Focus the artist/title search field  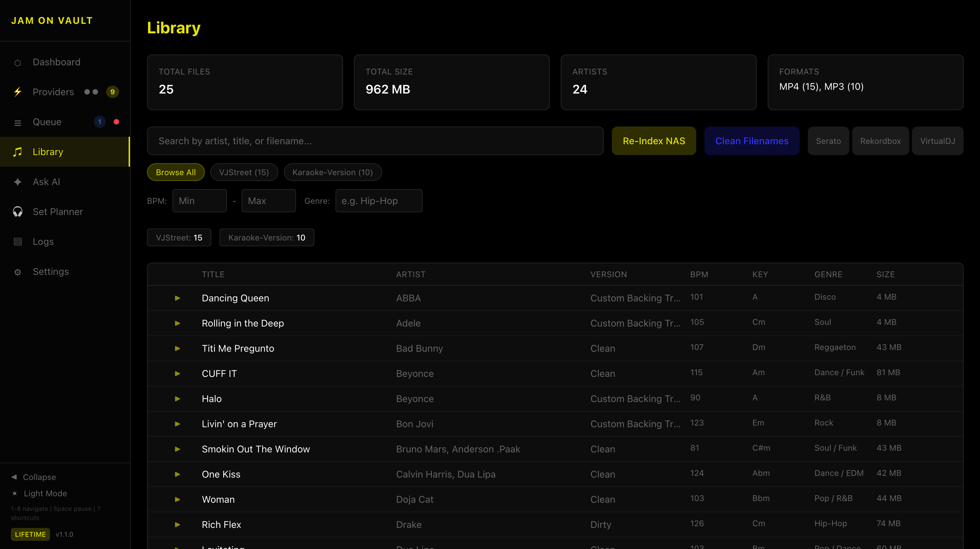tap(375, 141)
